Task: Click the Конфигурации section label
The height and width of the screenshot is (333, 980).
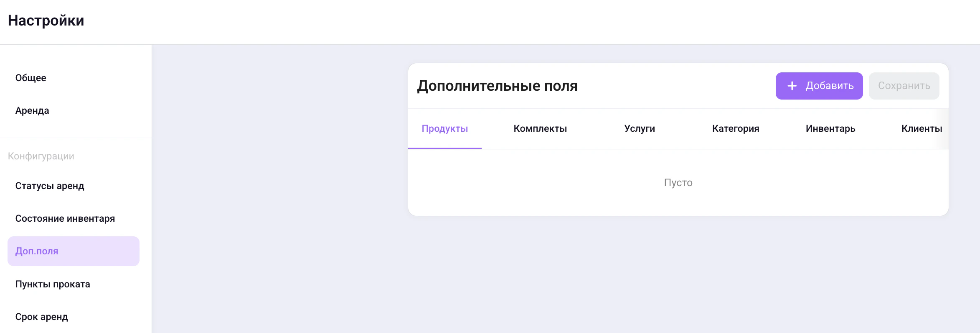Action: [41, 156]
